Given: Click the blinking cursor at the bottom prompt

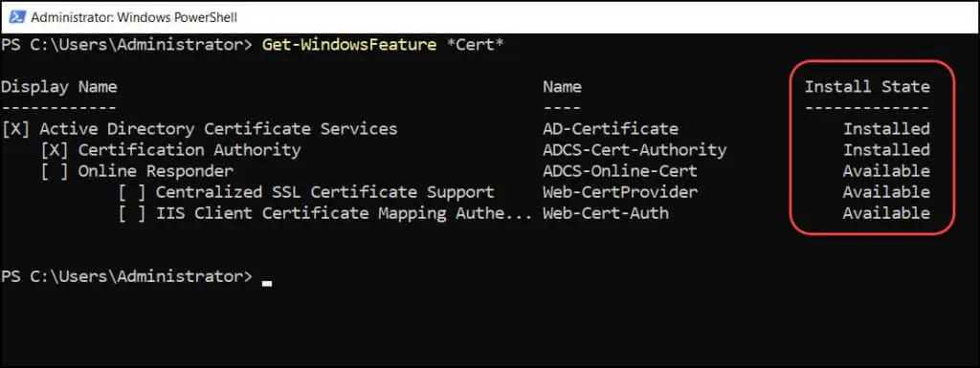Looking at the screenshot, I should (267, 283).
